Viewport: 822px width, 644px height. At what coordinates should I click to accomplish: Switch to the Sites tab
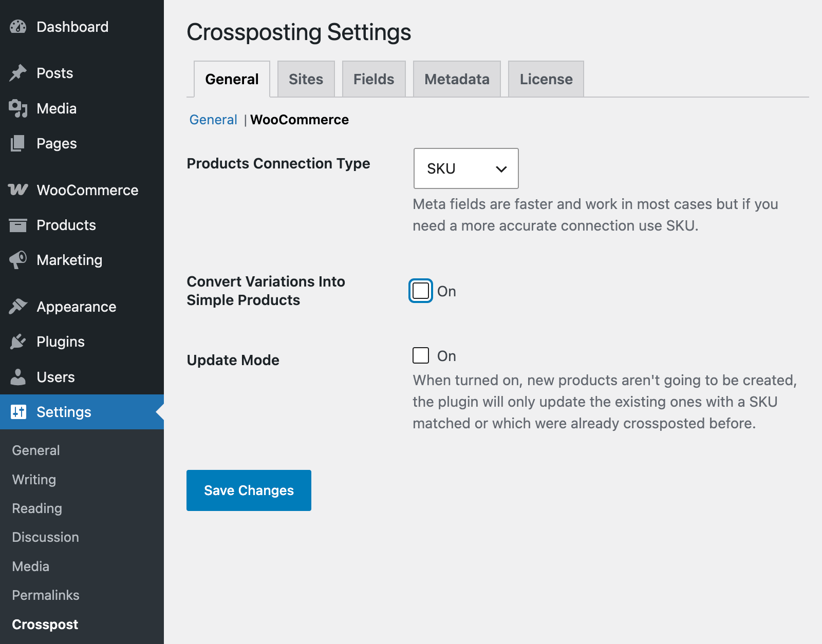(x=306, y=79)
